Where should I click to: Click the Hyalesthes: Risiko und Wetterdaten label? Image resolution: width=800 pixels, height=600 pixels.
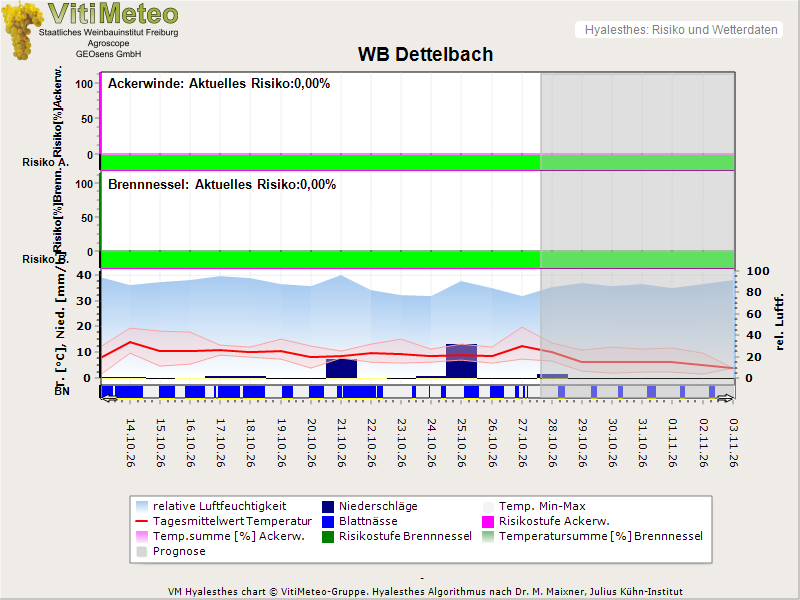pyautogui.click(x=681, y=30)
